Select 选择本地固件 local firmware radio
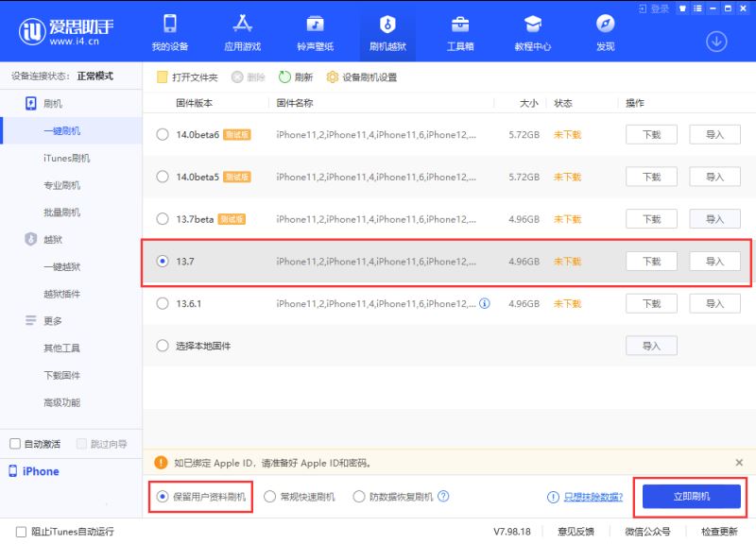756x544 pixels. tap(163, 346)
